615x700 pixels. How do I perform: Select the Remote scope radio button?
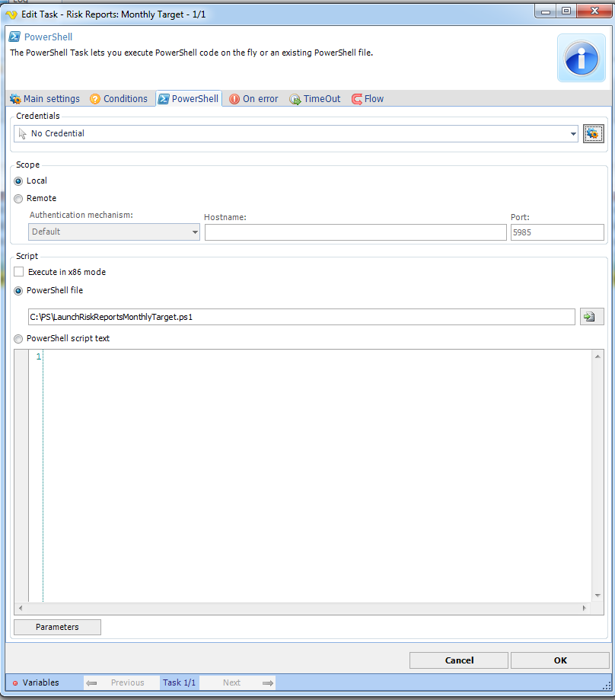coord(18,199)
